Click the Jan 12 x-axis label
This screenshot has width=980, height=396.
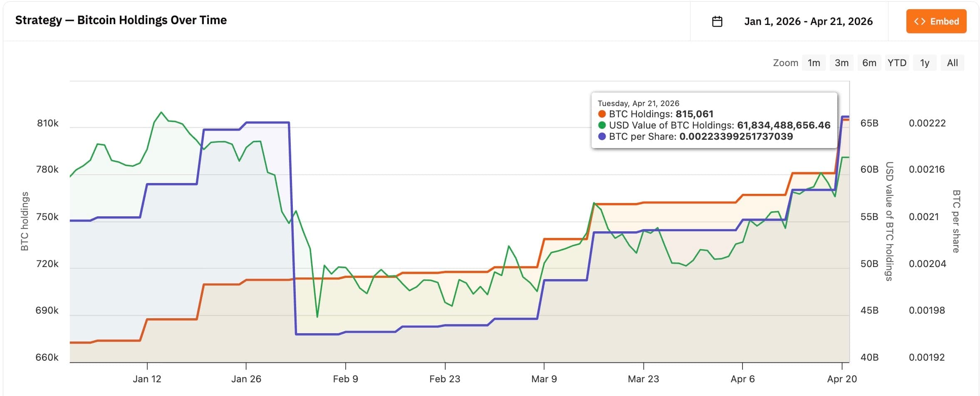coord(147,379)
